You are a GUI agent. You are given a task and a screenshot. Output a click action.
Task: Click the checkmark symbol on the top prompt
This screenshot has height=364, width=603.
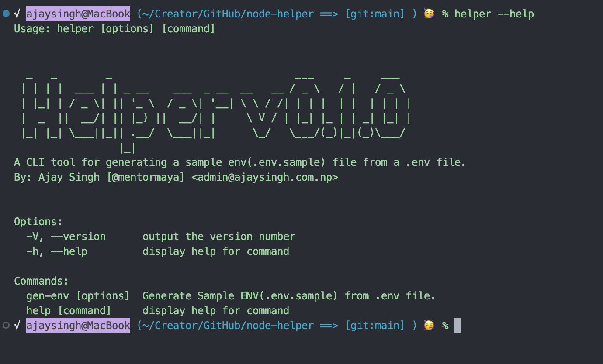click(17, 14)
